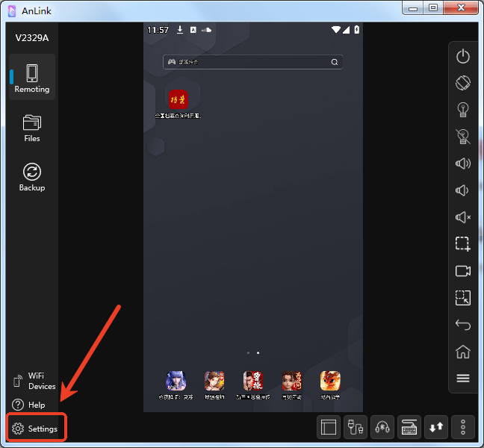This screenshot has width=484, height=448.
Task: Go to Android home screen
Action: (x=462, y=352)
